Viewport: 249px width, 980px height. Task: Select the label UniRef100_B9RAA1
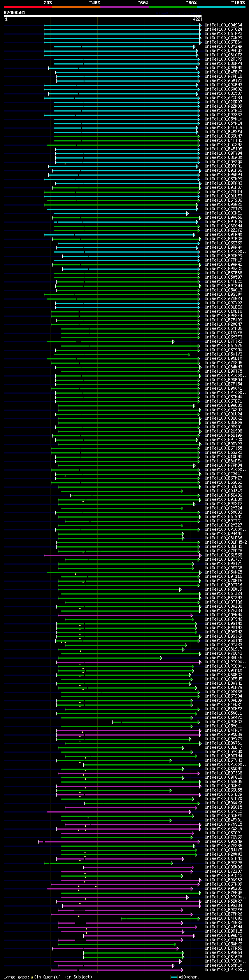pyautogui.click(x=223, y=166)
